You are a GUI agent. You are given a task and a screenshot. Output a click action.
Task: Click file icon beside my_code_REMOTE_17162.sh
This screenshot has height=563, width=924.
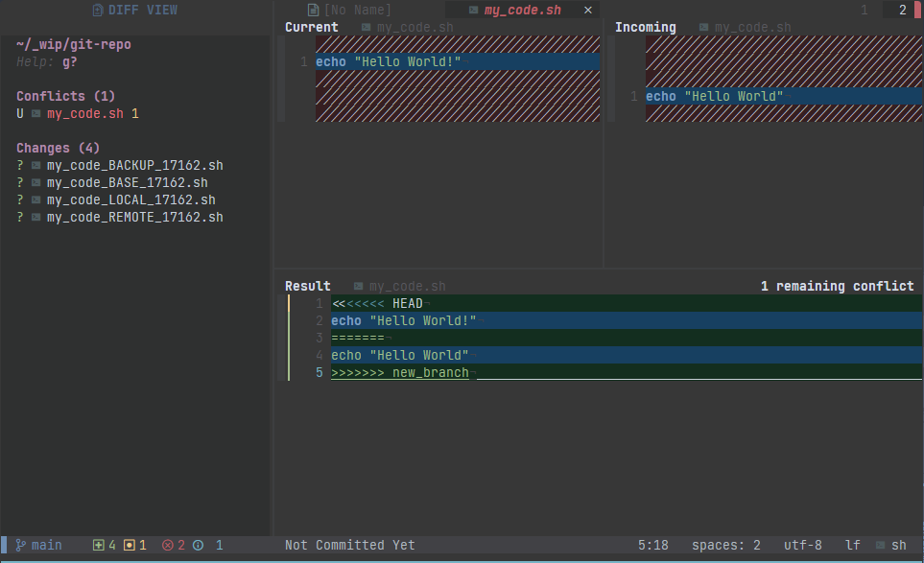coord(36,218)
